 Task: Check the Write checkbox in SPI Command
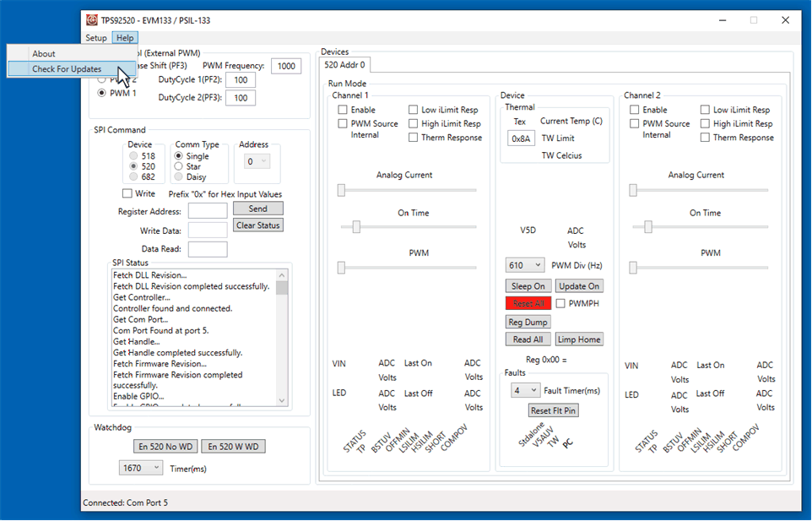tap(127, 194)
